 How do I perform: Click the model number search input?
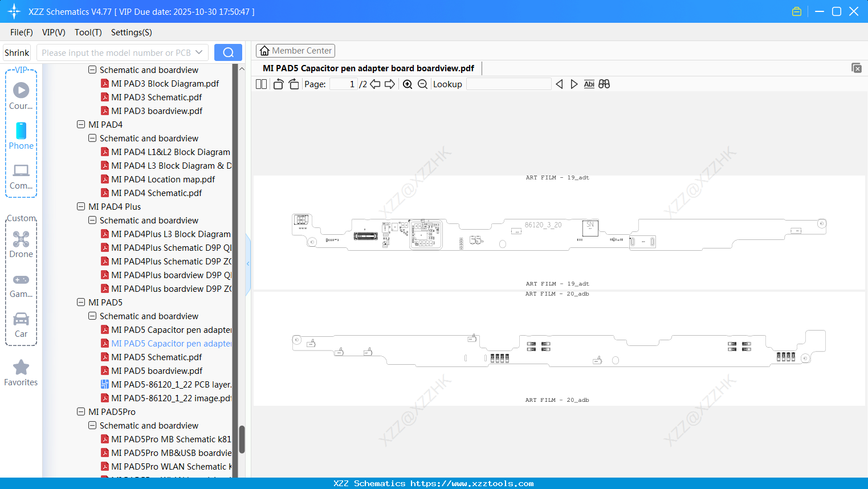[x=115, y=52]
